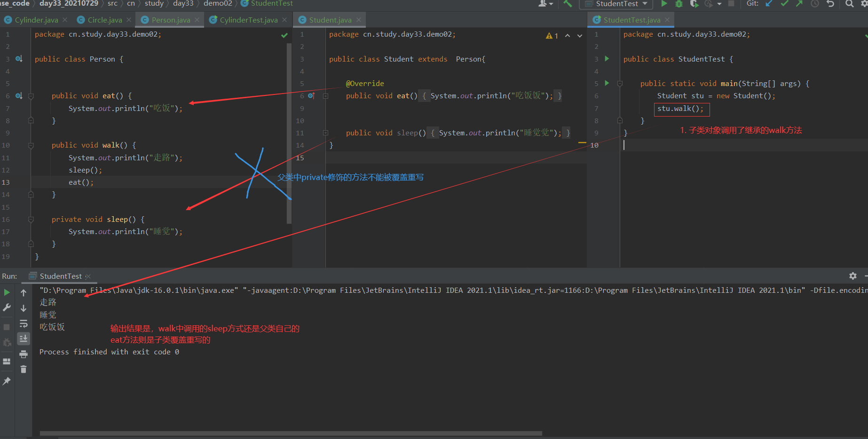Switch to Circle.java tab

pos(104,20)
